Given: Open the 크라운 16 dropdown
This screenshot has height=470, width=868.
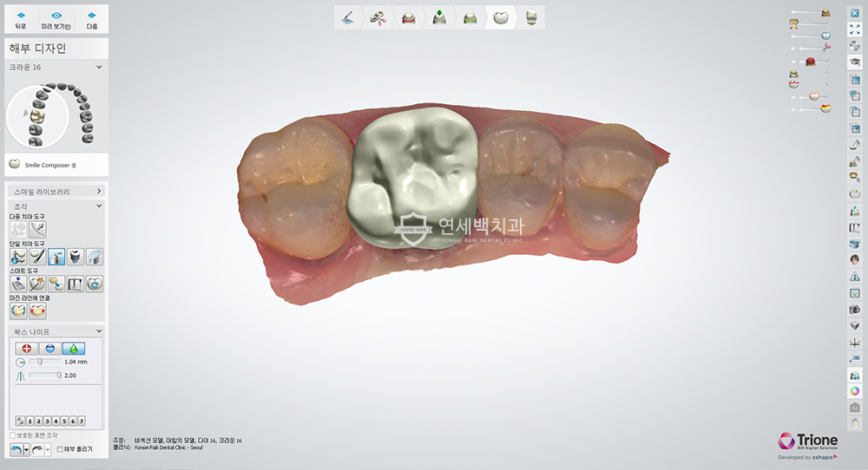Looking at the screenshot, I should 56,67.
